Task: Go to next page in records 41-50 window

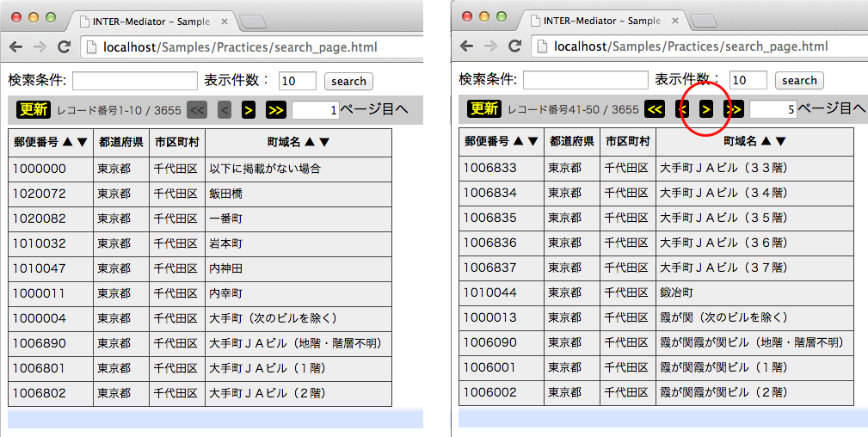Action: (705, 109)
